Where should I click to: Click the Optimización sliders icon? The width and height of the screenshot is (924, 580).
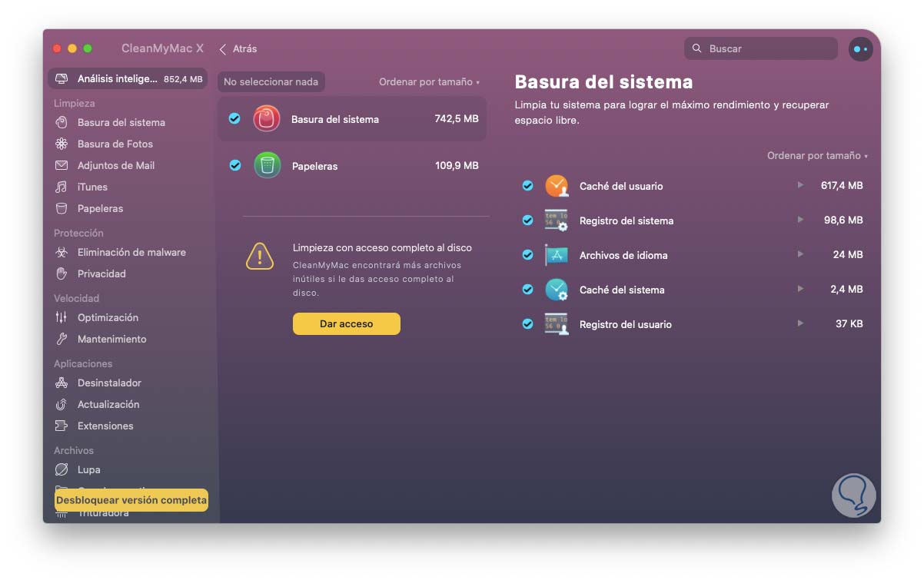[x=61, y=317]
